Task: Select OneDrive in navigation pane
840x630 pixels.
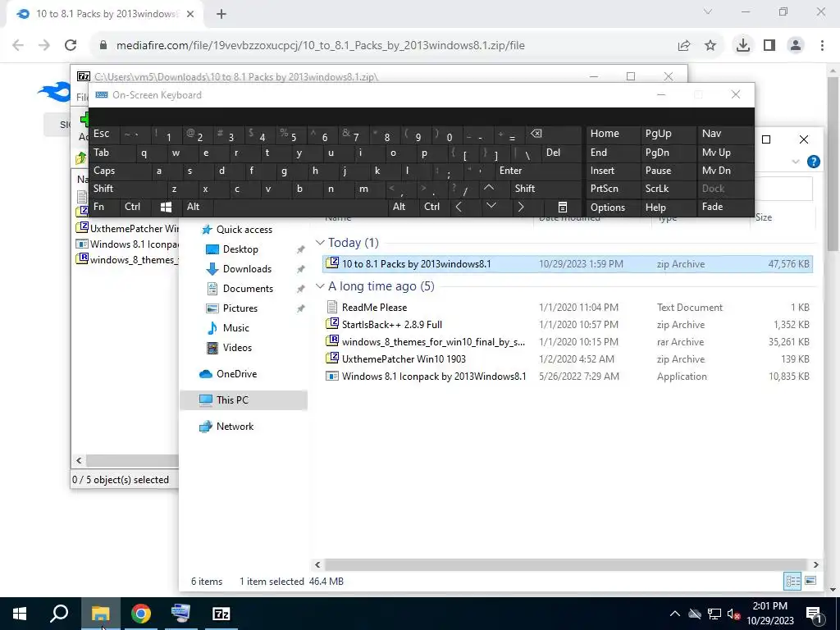Action: pos(236,374)
